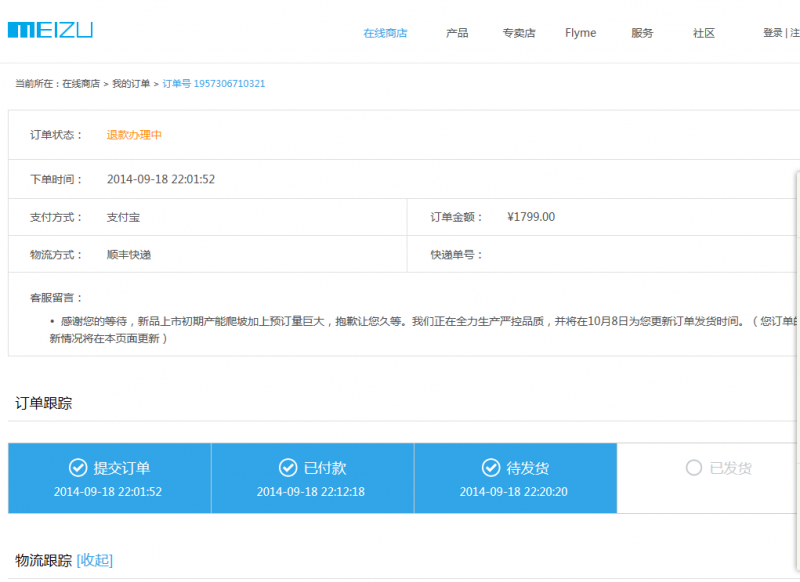Screen dimensions: 800x582
Task: Click timestamp 2014-09-18 22:20:20
Action: pos(514,492)
